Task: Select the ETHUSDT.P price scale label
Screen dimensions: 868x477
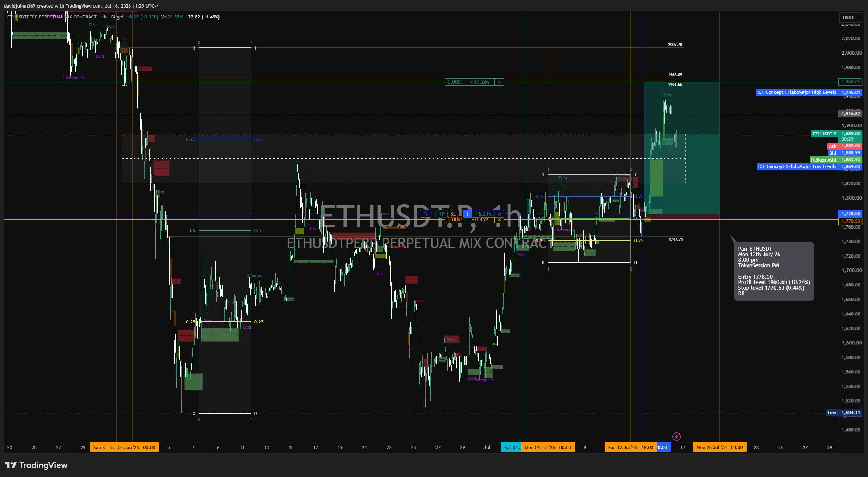Action: coord(824,134)
